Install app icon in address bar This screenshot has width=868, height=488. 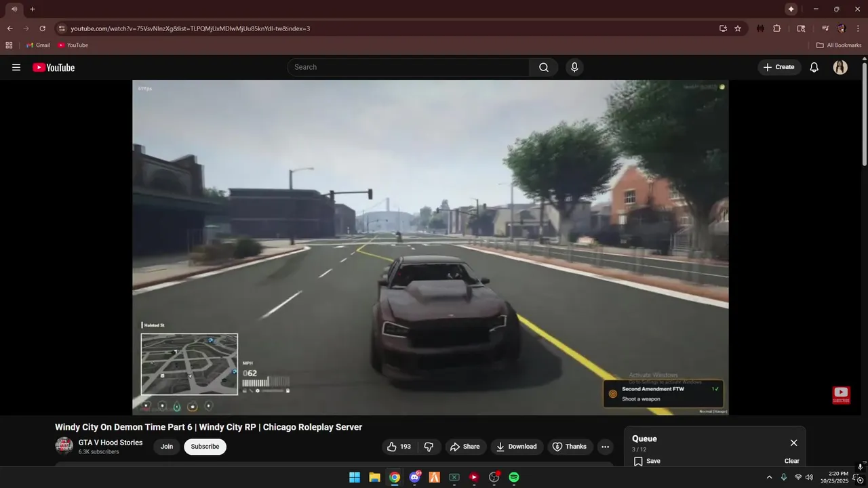(x=723, y=28)
